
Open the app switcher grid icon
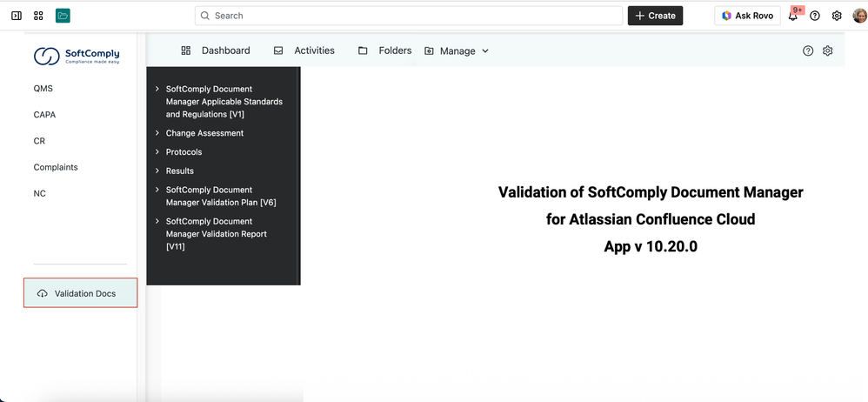coord(38,16)
